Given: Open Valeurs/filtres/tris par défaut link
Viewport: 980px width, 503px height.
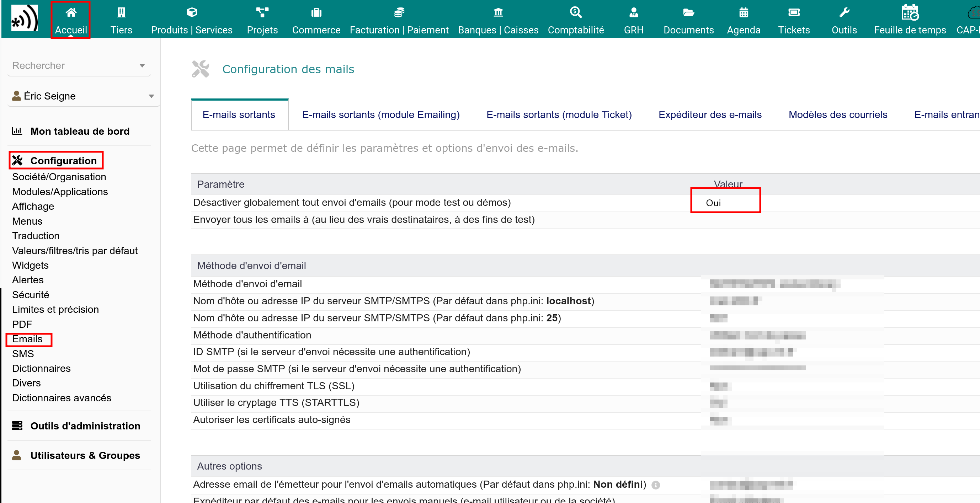Looking at the screenshot, I should 75,251.
